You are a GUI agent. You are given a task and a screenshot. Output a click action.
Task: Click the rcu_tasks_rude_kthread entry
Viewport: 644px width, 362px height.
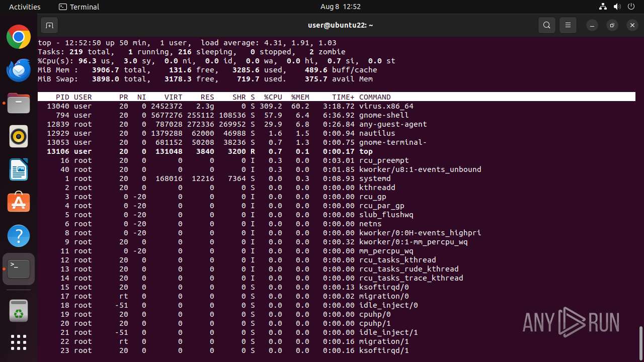pyautogui.click(x=409, y=269)
